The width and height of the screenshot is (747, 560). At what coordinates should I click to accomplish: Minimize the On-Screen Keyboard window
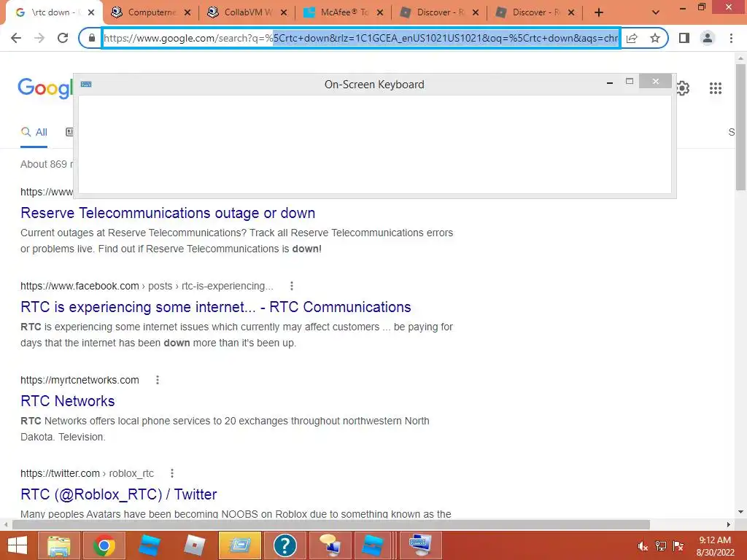click(x=609, y=82)
